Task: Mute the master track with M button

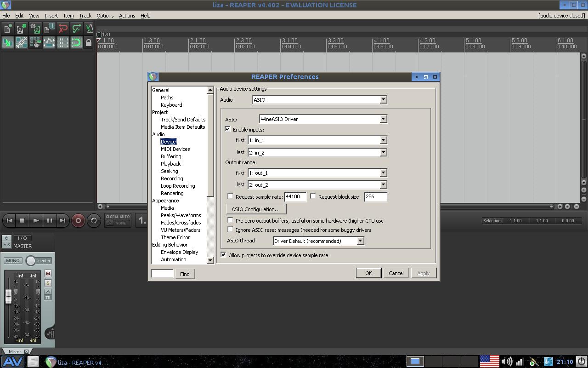Action: (48, 273)
